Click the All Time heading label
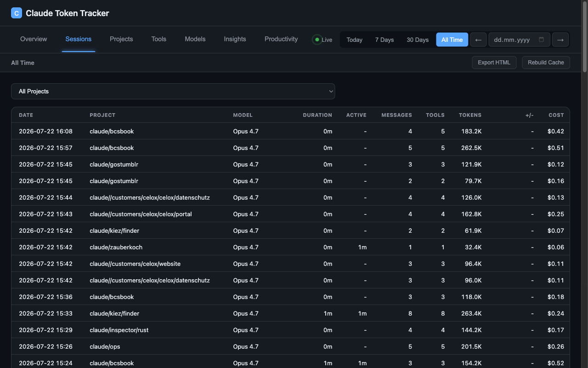The image size is (588, 368). point(23,63)
